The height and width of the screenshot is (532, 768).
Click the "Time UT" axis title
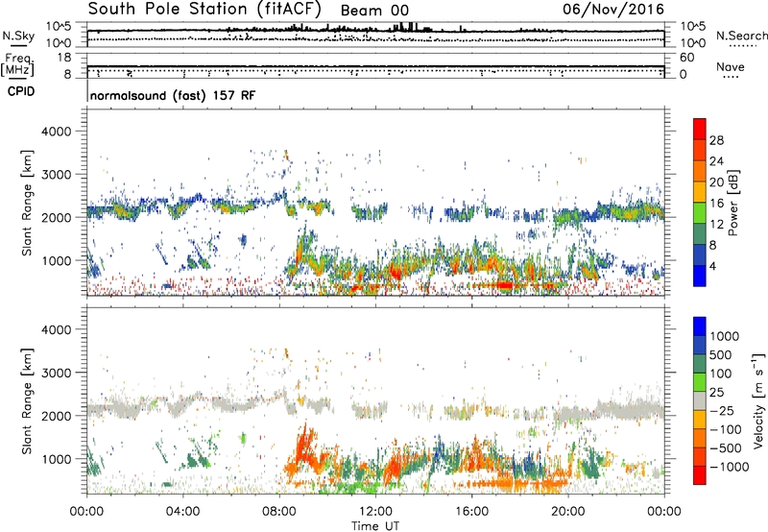coord(375,526)
